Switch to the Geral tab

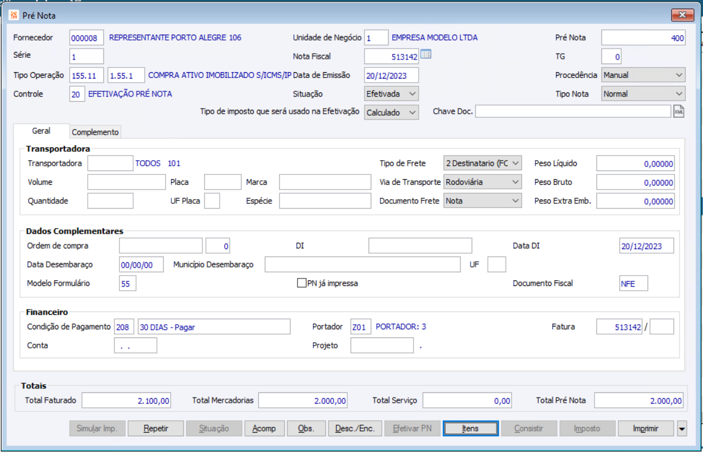tap(41, 131)
